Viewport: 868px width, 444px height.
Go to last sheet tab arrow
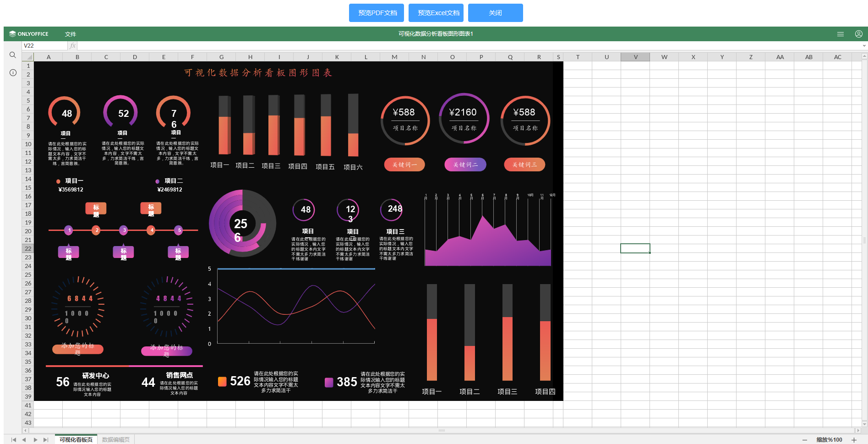tap(46, 440)
